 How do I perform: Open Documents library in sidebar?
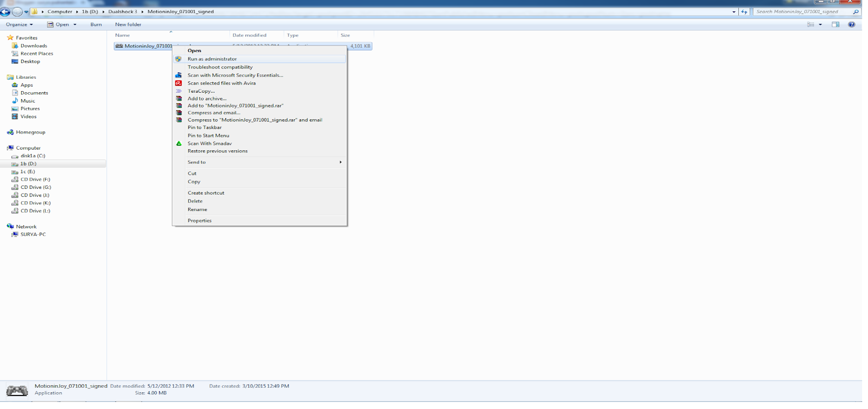[x=34, y=93]
